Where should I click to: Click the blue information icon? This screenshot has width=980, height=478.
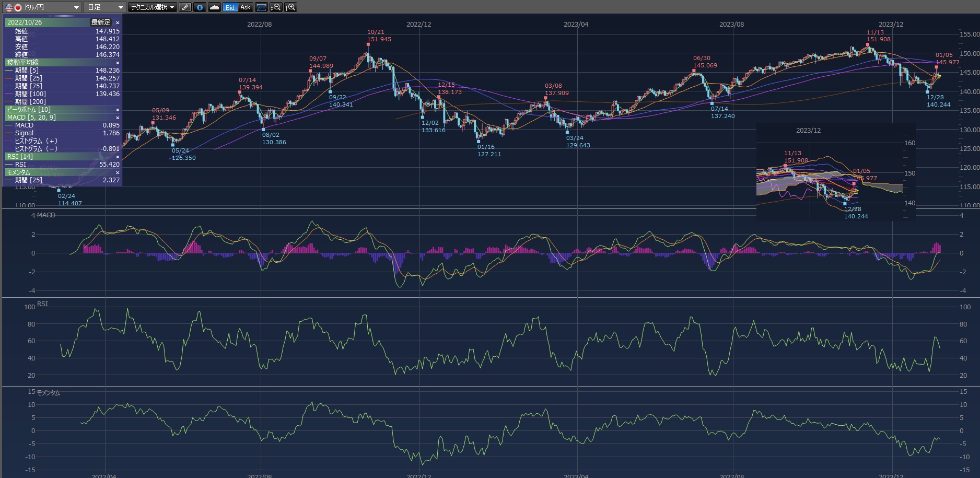200,7
